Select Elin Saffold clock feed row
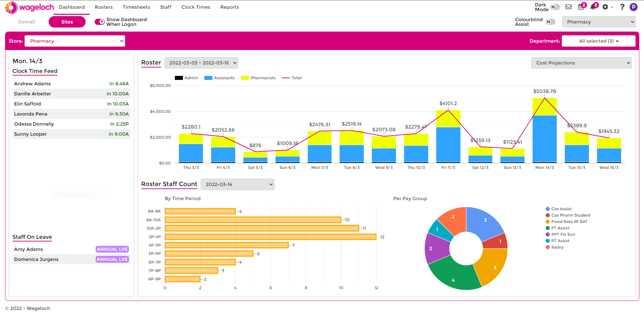The height and width of the screenshot is (313, 644). point(71,104)
